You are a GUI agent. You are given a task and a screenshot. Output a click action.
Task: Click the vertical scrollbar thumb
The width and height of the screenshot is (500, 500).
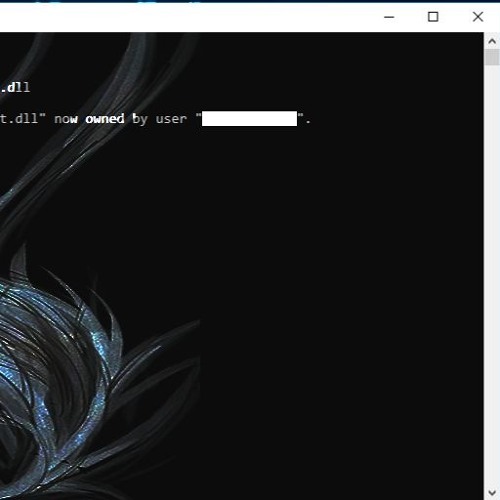pyautogui.click(x=492, y=57)
